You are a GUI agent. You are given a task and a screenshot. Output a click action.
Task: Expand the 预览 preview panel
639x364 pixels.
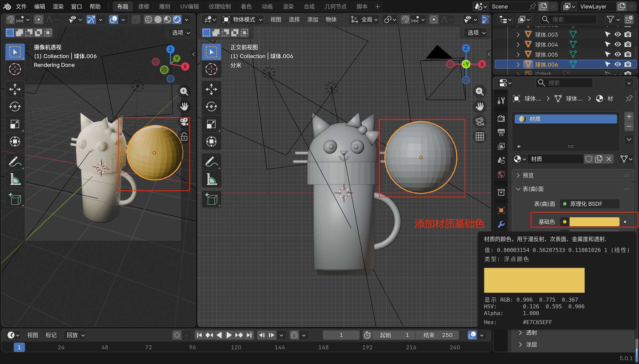(x=528, y=175)
